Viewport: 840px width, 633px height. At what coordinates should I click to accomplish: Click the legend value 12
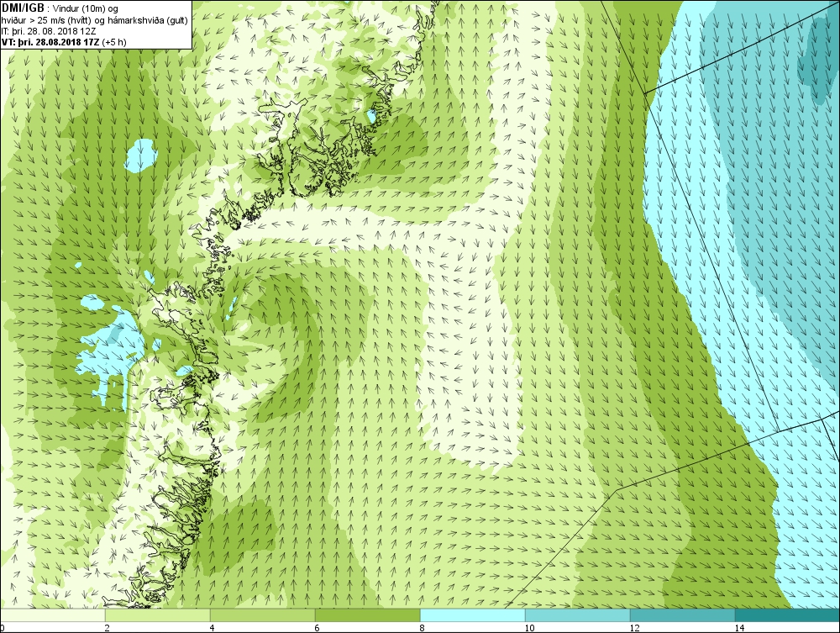coord(634,628)
